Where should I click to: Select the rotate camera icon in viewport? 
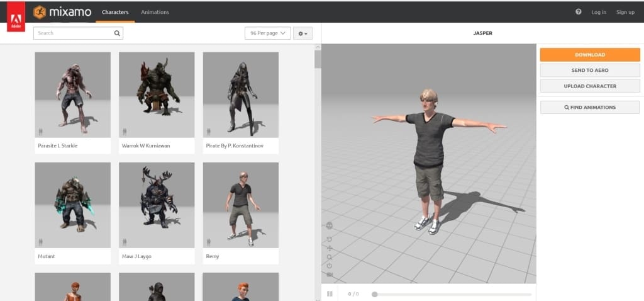click(x=330, y=239)
